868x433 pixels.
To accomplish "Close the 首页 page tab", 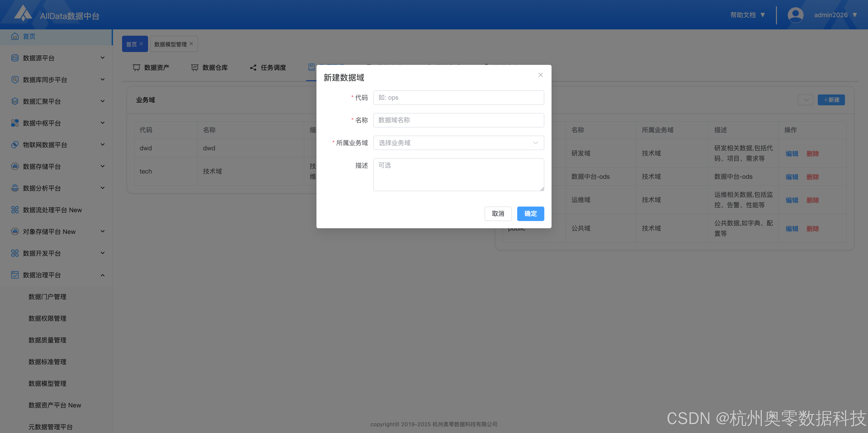I will [142, 44].
